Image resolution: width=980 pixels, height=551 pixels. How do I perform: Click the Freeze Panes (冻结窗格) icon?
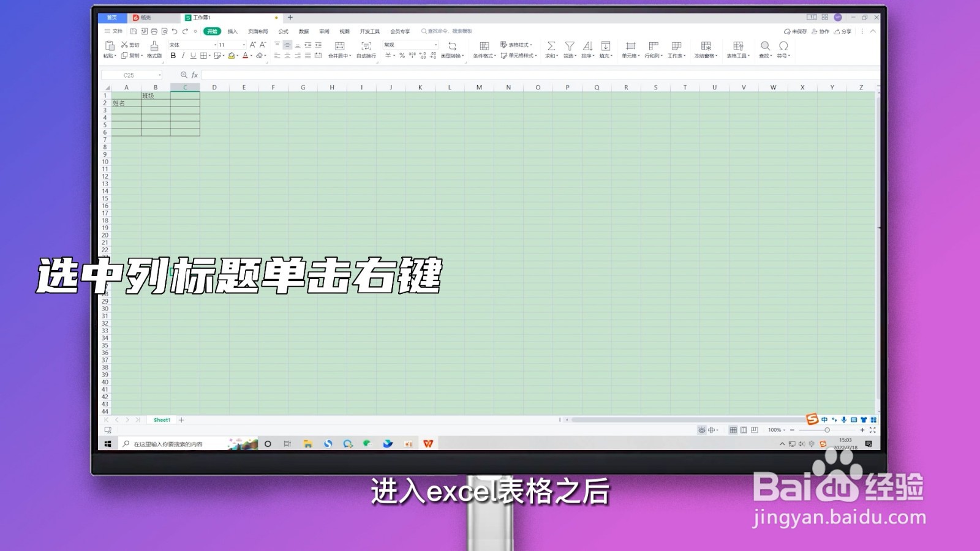pos(706,46)
